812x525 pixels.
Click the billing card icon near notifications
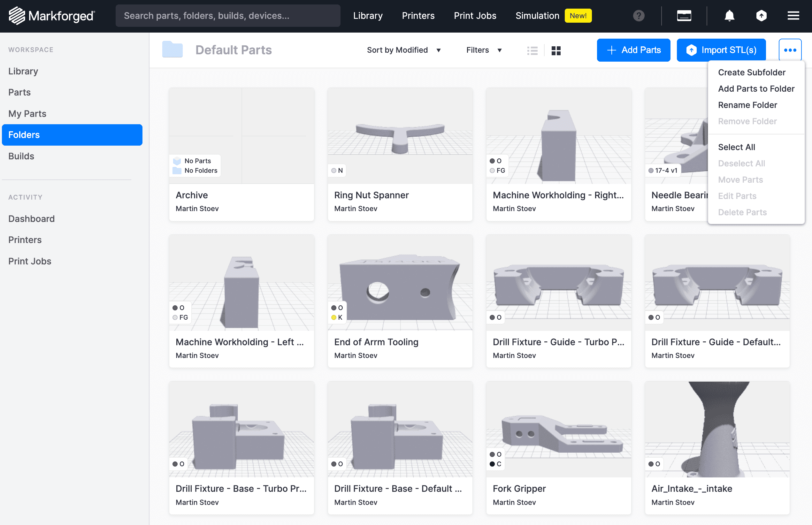pyautogui.click(x=684, y=16)
